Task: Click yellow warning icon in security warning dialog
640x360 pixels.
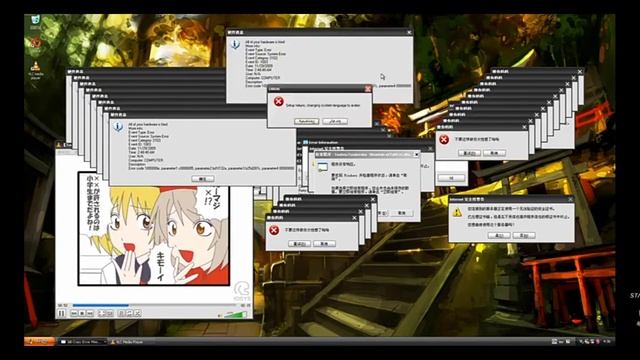Action: tap(457, 212)
